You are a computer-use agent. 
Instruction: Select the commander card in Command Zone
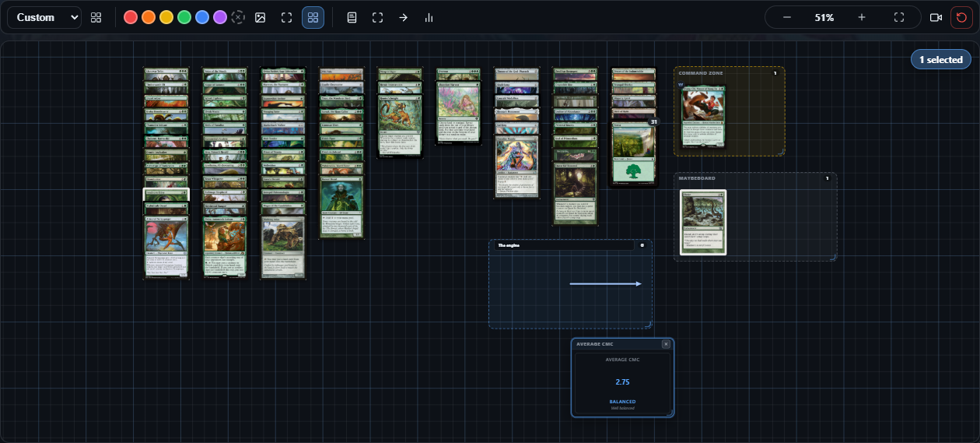pos(703,115)
